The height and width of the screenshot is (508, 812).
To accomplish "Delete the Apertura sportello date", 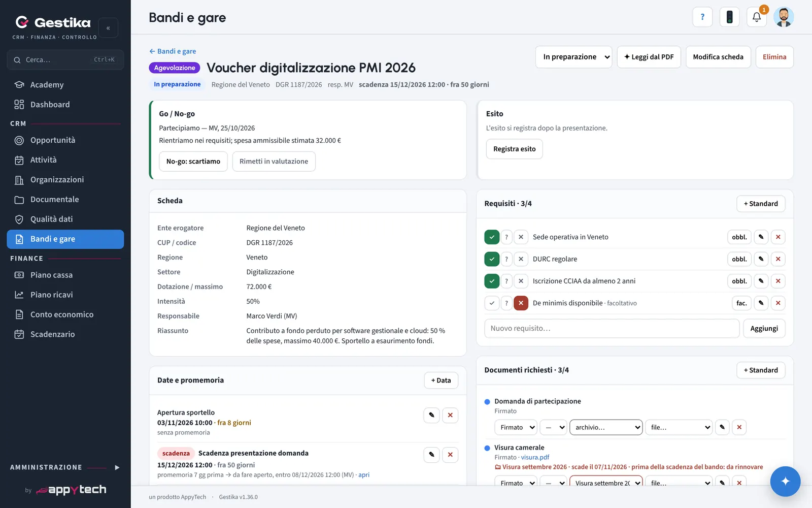I will tap(450, 415).
